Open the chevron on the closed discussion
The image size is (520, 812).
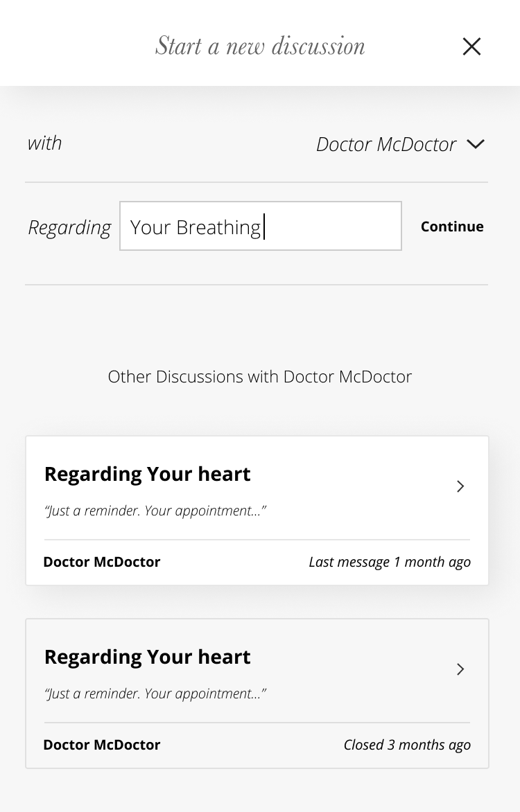pyautogui.click(x=460, y=669)
